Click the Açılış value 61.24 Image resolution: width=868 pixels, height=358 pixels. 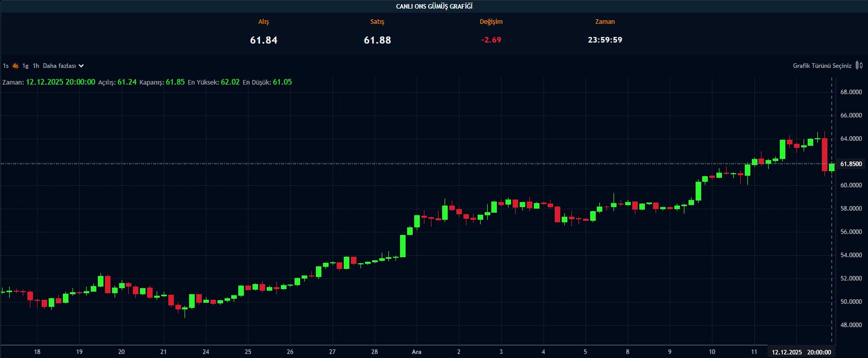tap(127, 82)
